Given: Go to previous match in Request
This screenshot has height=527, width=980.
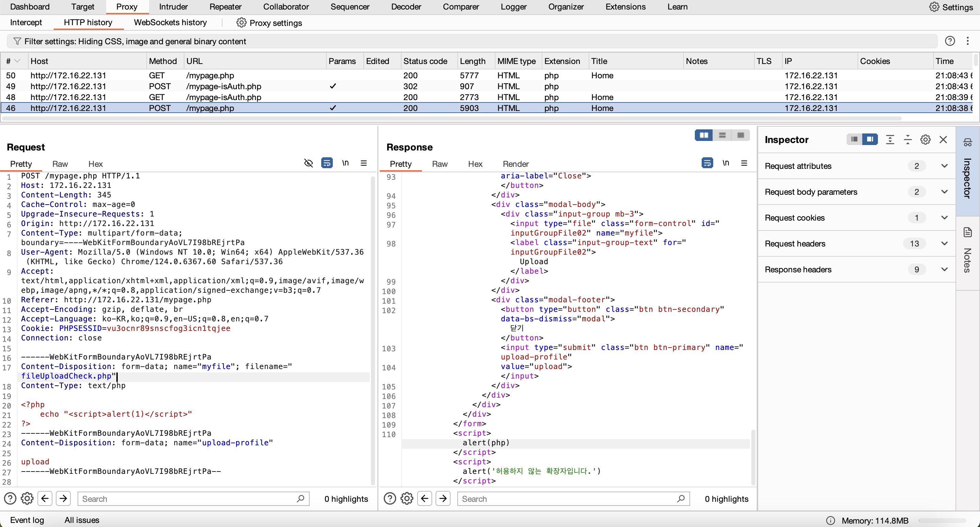Looking at the screenshot, I should (45, 498).
